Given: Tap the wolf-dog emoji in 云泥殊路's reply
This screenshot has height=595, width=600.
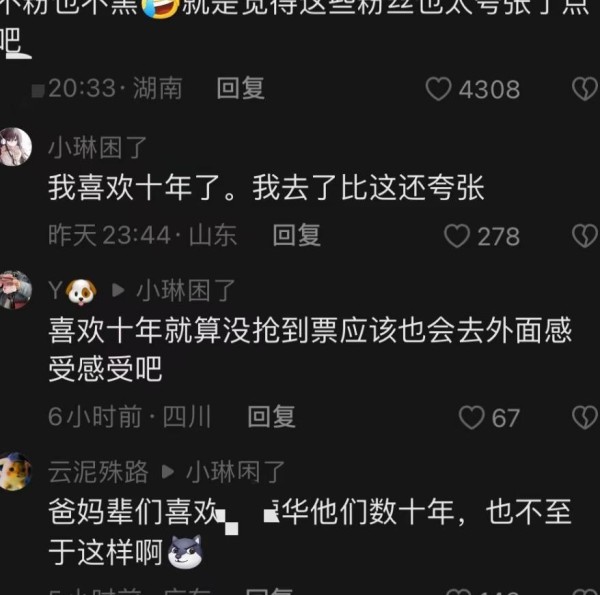Looking at the screenshot, I should click(185, 552).
